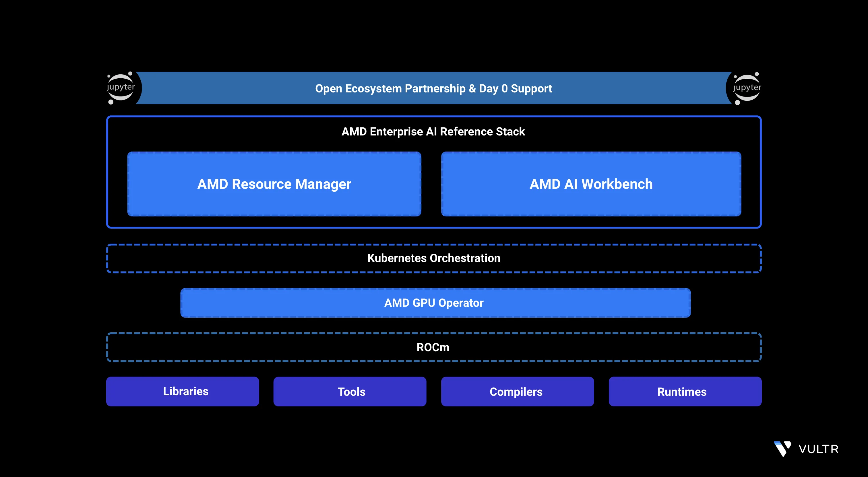Image resolution: width=868 pixels, height=477 pixels.
Task: Click the VULTR wordmark text
Action: point(818,449)
